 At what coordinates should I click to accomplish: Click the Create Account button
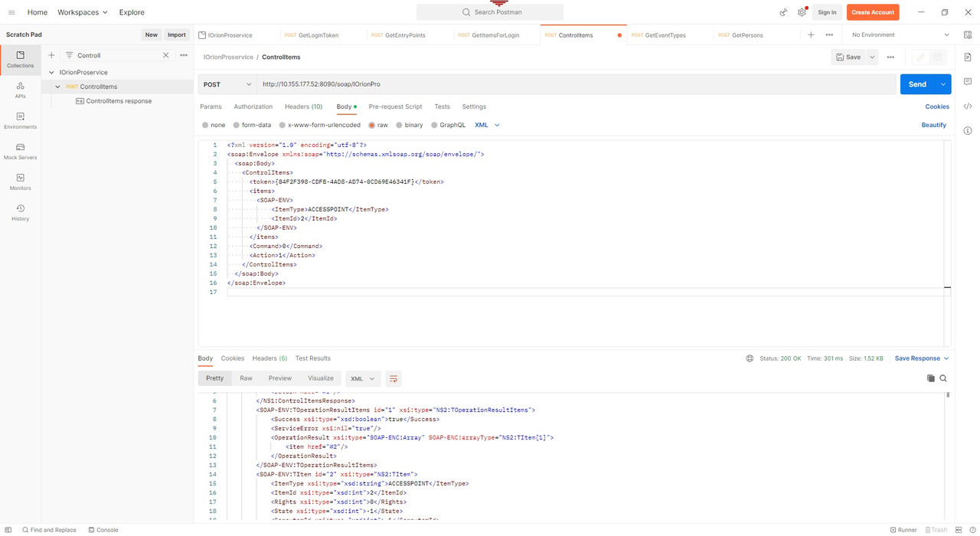pyautogui.click(x=873, y=12)
